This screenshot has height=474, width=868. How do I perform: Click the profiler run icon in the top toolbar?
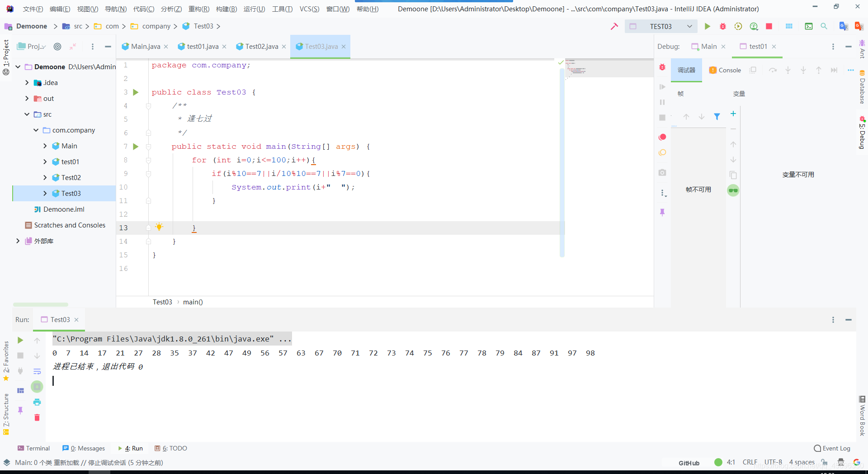754,26
